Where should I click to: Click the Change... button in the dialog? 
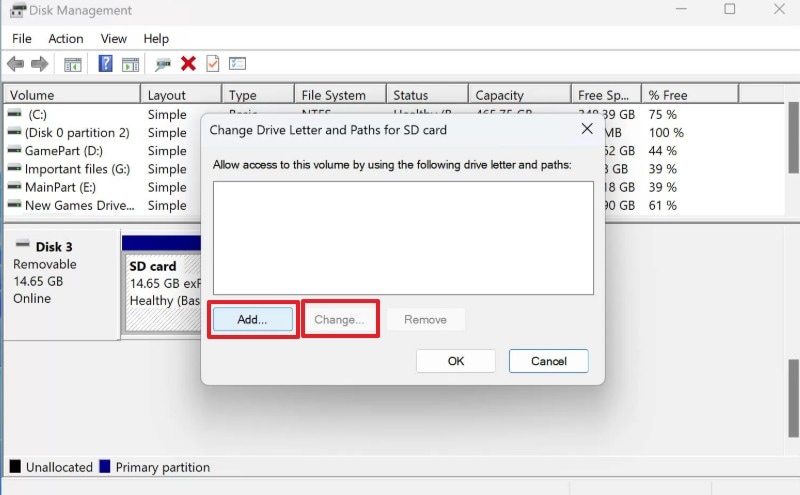(x=339, y=319)
